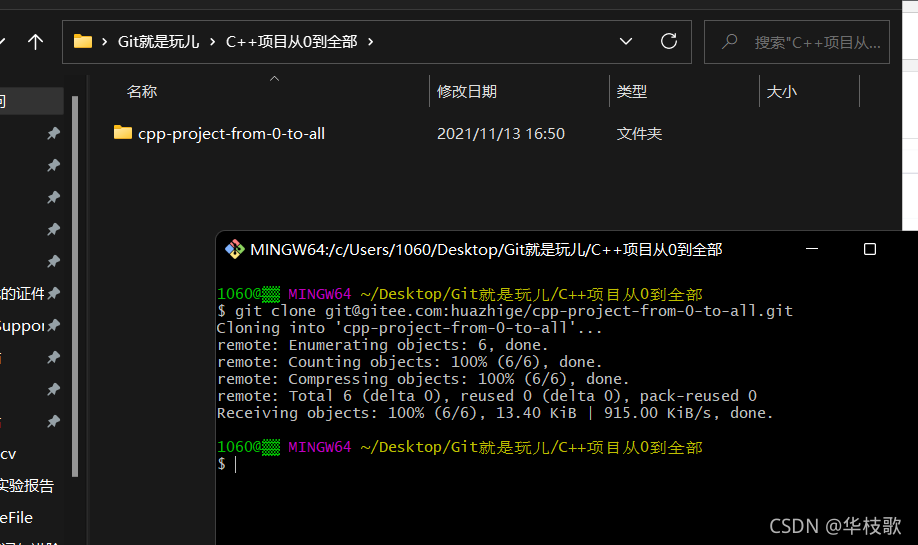Select the 'Suppor' pinned sidebar item
Viewport: 918px width, 545px height.
tap(22, 325)
